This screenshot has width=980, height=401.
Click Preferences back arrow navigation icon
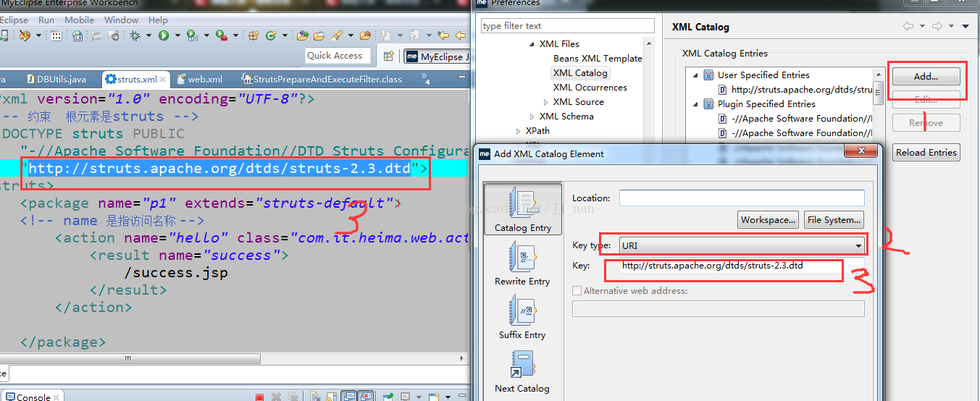tap(908, 27)
